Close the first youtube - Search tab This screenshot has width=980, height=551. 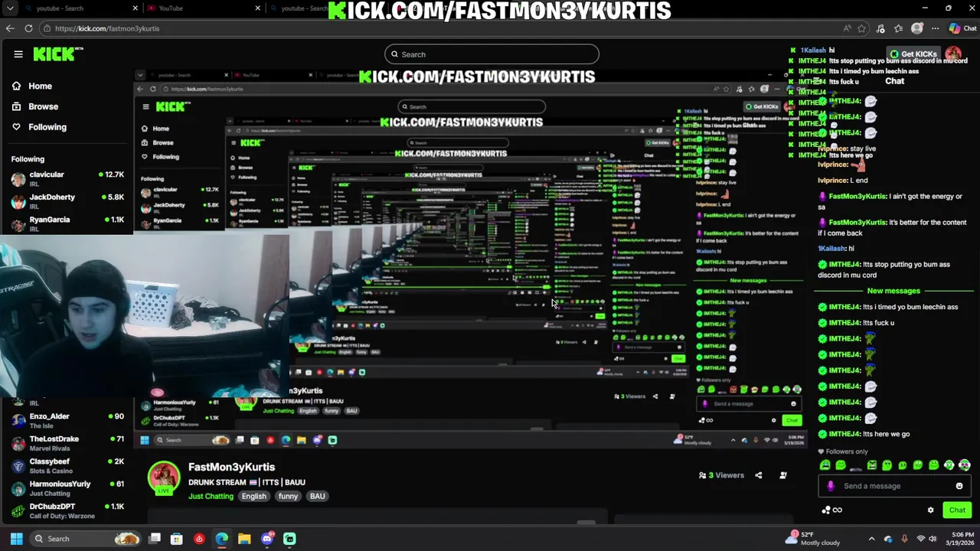coord(136,8)
